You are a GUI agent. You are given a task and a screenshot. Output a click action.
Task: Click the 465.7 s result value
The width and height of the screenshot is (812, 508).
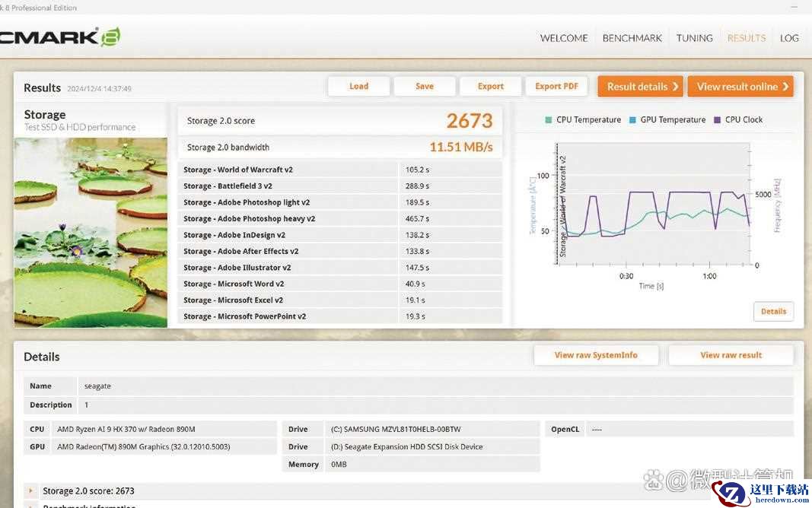[417, 219]
